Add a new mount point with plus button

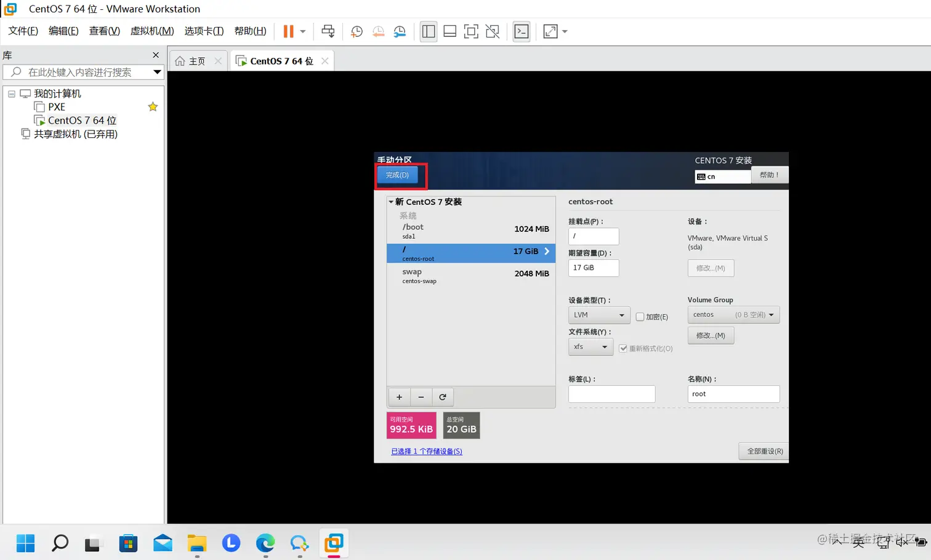(399, 397)
